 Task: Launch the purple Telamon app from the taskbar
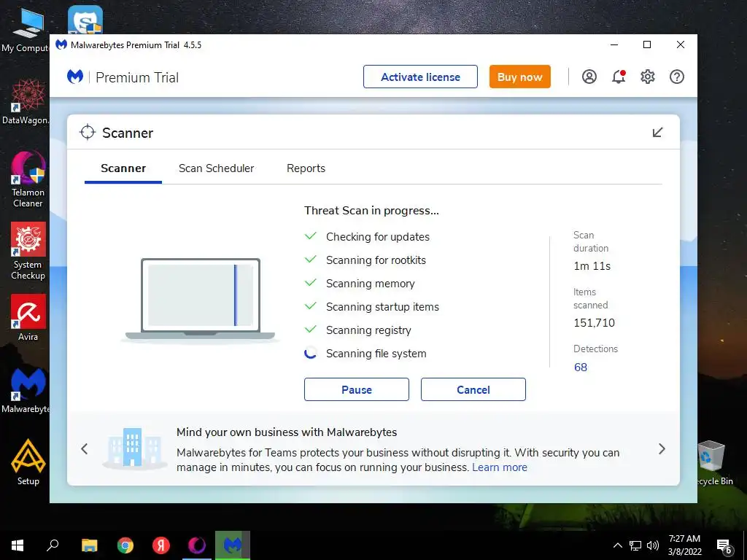(x=197, y=545)
